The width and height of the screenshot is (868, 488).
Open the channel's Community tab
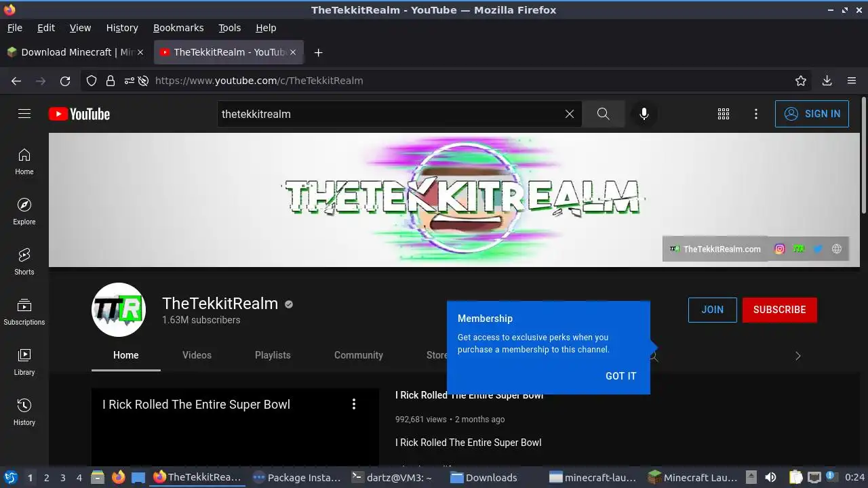359,355
